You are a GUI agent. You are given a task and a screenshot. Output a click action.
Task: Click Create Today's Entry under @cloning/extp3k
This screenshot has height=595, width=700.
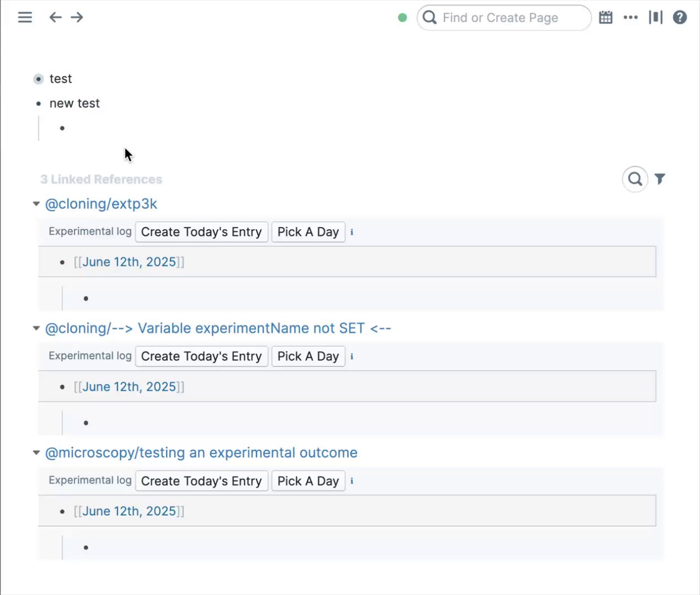tap(201, 232)
